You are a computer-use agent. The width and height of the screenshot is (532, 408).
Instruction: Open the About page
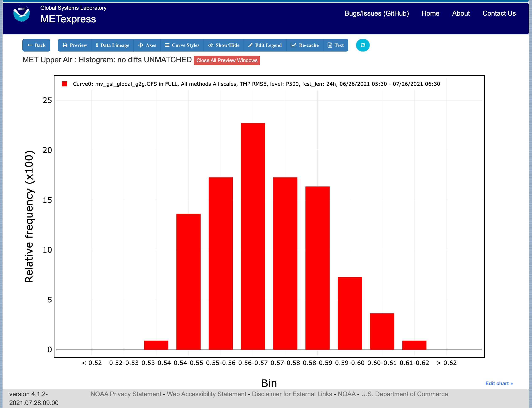[x=461, y=13]
